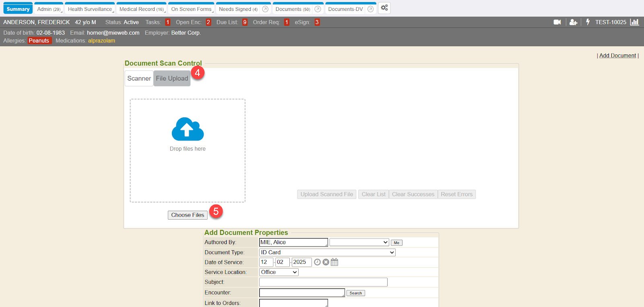Open the Medical Record tab

141,9
